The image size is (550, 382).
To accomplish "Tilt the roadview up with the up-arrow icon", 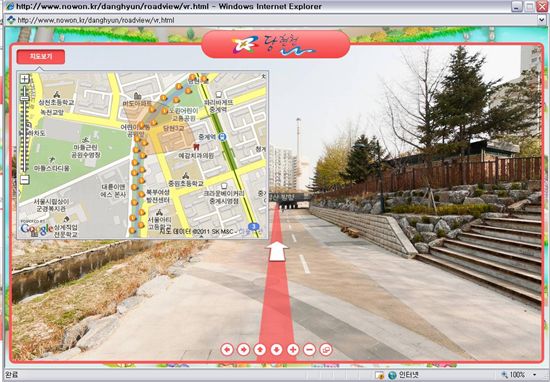I will 260,349.
